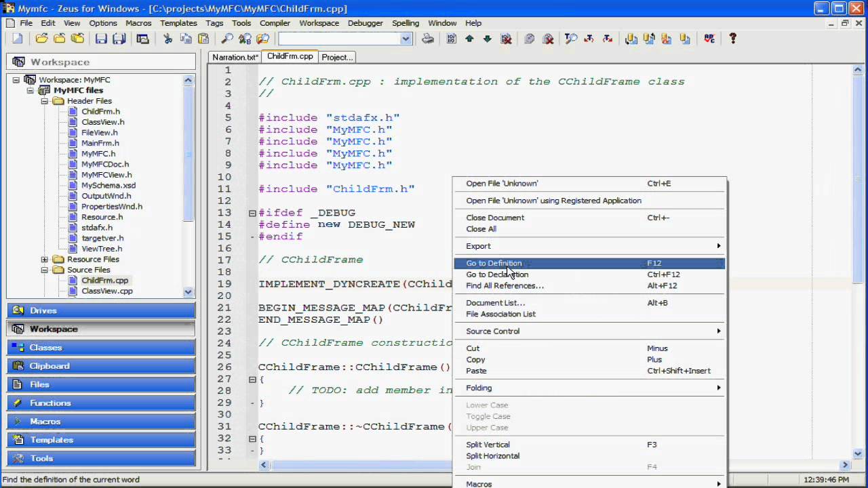Open the Export submenu in context menu
868x488 pixels.
click(x=590, y=246)
